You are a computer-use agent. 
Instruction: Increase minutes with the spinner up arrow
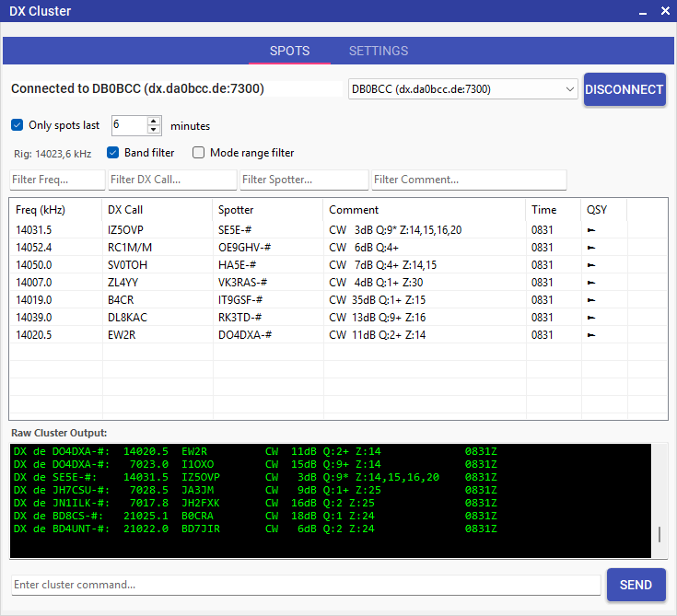[154, 122]
